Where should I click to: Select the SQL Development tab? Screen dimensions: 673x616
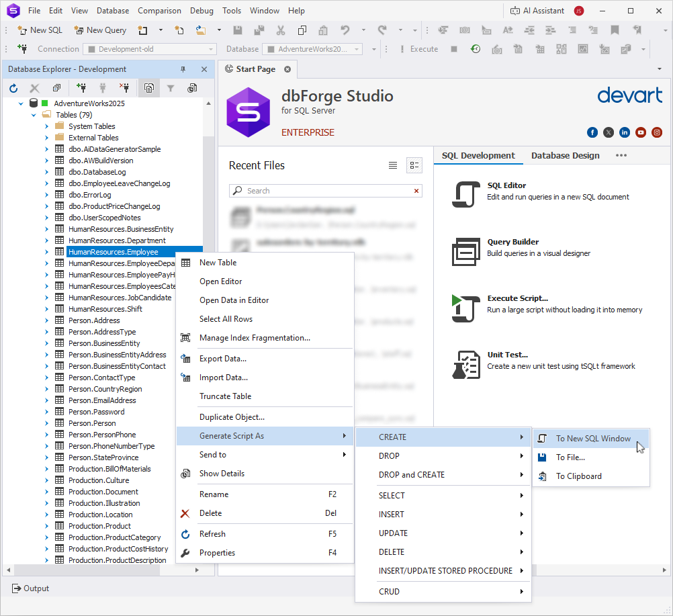tap(478, 155)
